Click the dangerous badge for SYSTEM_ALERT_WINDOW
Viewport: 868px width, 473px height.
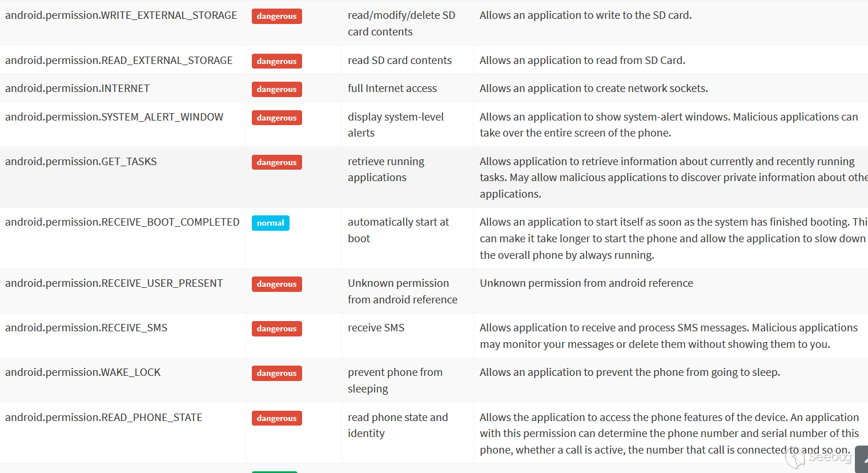click(276, 118)
